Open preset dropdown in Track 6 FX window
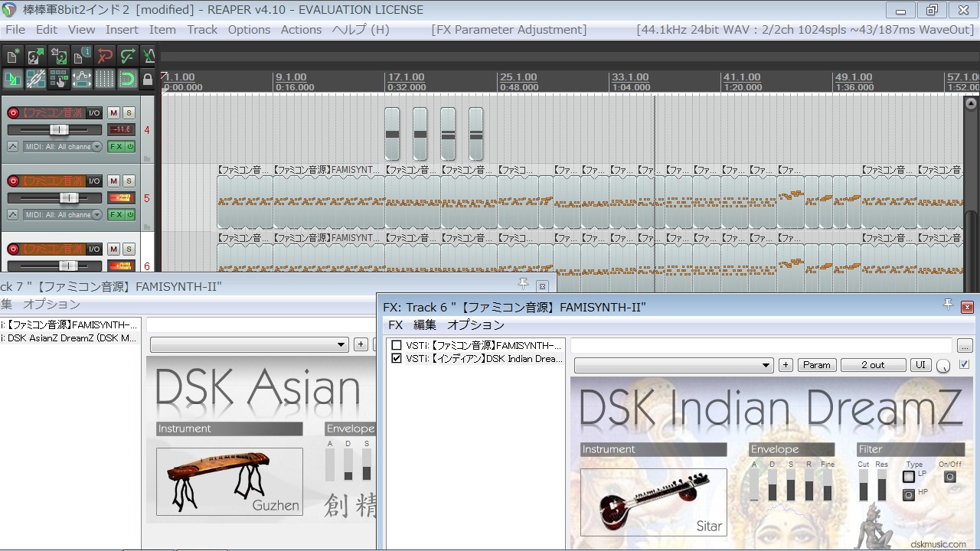 [674, 366]
